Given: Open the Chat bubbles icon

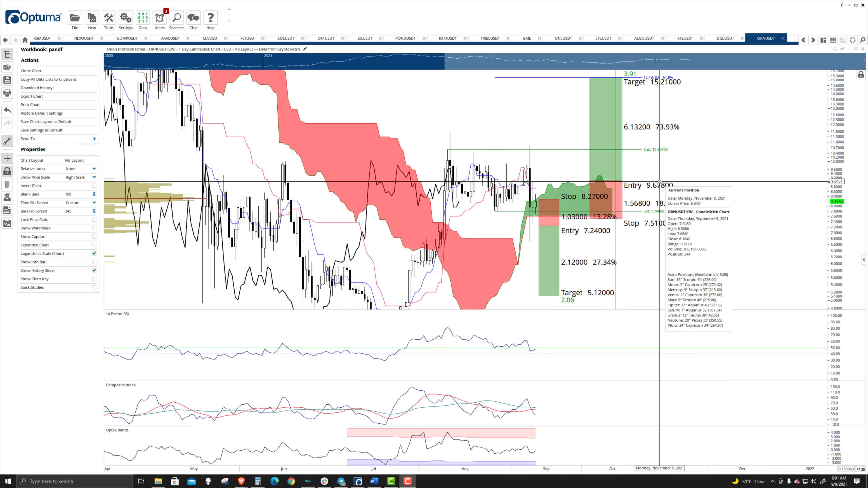Looking at the screenshot, I should tap(193, 18).
